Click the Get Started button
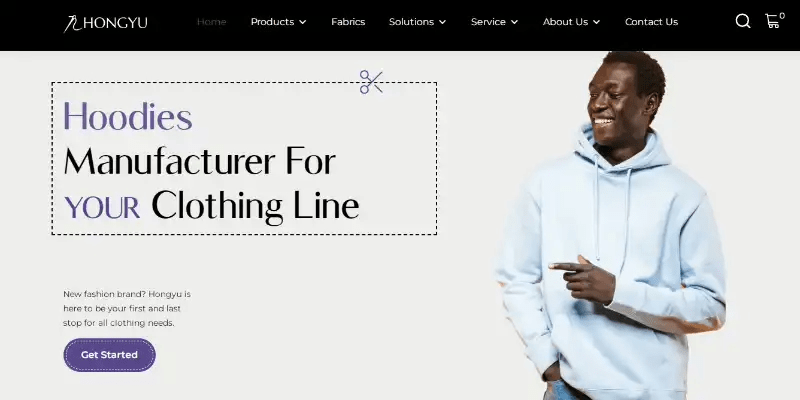This screenshot has width=800, height=400. pyautogui.click(x=109, y=355)
